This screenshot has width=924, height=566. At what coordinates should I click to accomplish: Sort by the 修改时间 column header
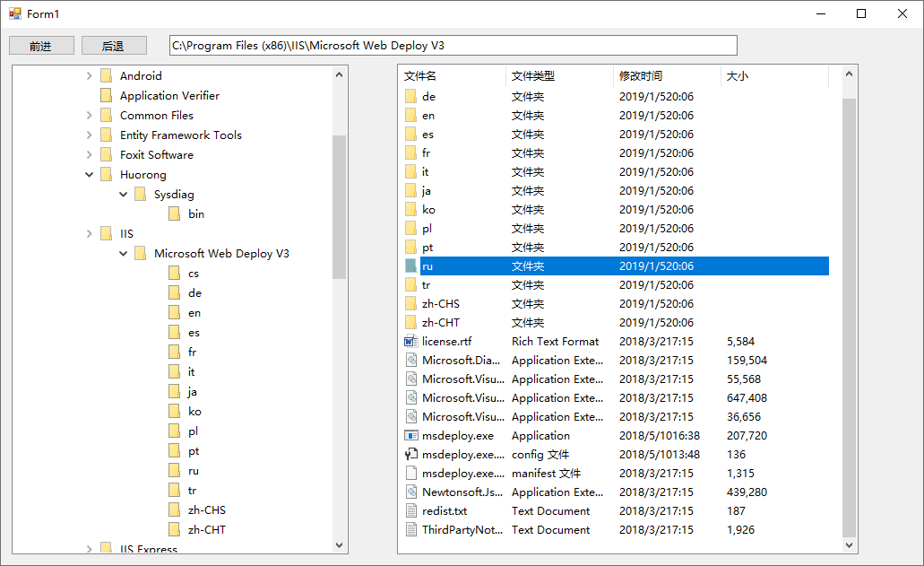pos(667,76)
